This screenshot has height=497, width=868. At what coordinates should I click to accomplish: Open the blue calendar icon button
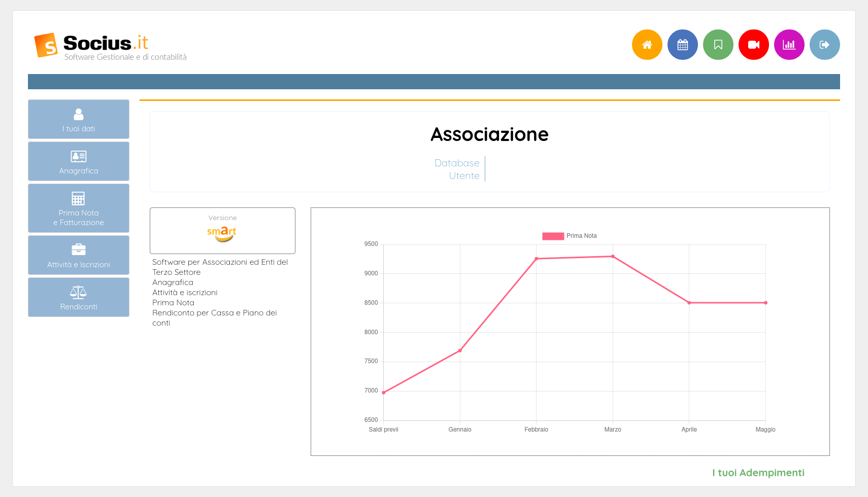(682, 45)
